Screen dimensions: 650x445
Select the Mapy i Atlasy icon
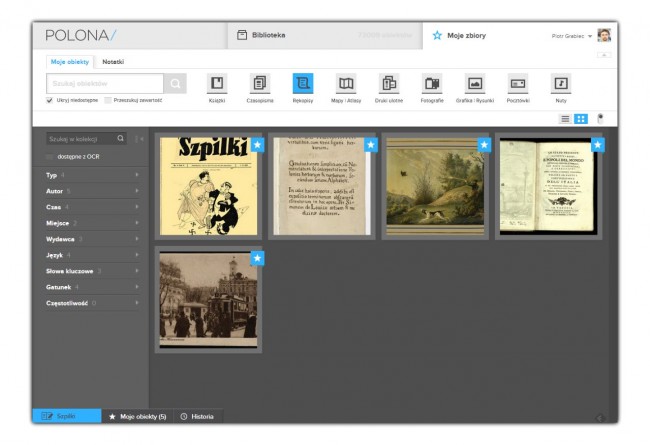pos(346,83)
